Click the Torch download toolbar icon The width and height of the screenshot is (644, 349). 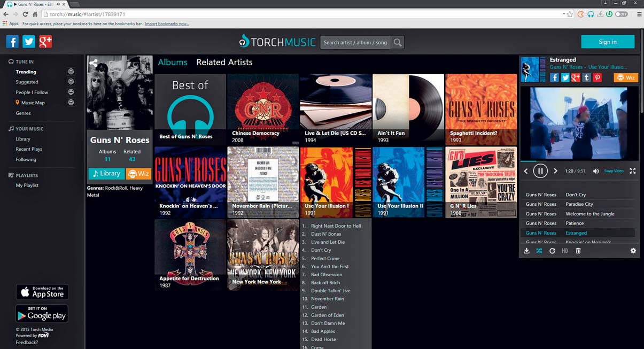(600, 14)
